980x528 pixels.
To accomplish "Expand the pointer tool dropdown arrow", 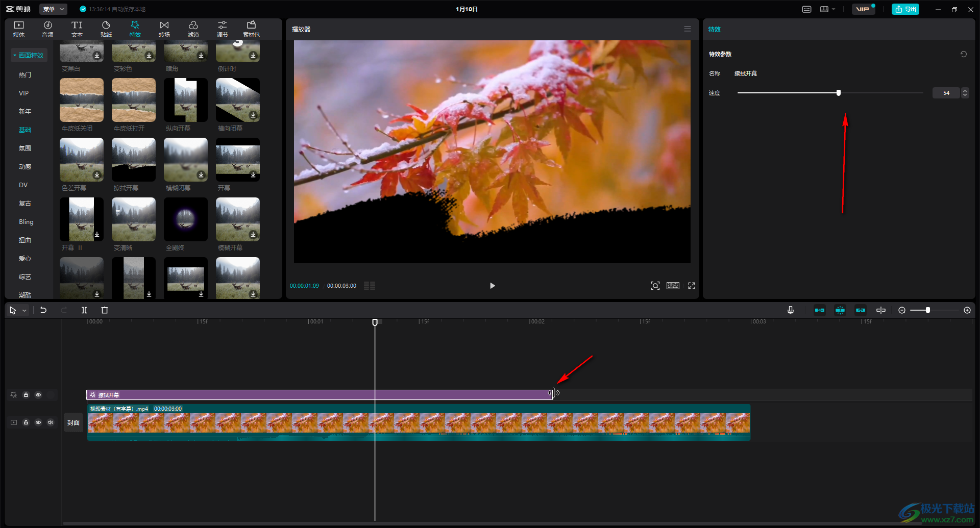I will click(x=24, y=310).
